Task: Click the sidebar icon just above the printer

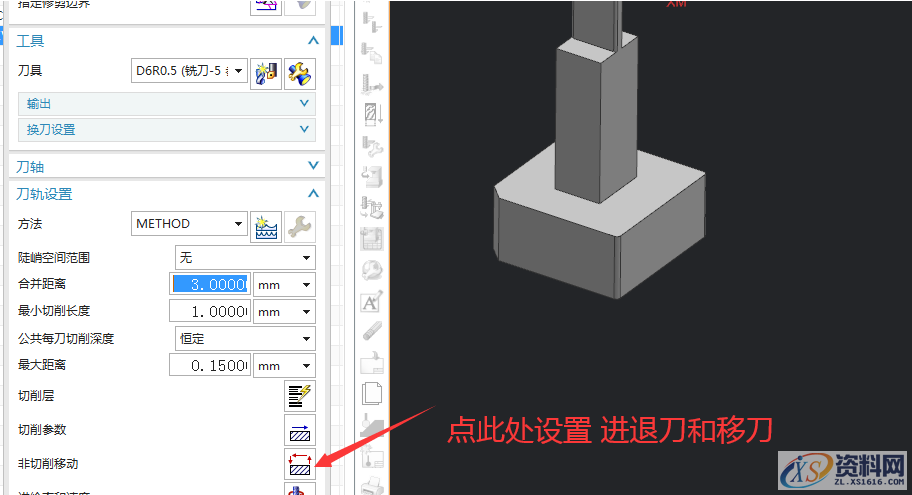Action: [x=372, y=457]
